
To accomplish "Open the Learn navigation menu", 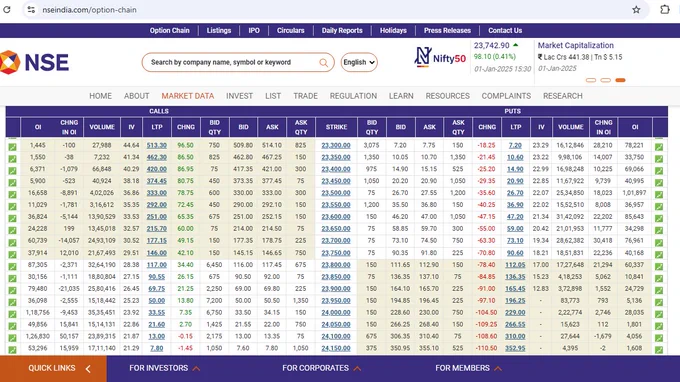I will coord(401,96).
